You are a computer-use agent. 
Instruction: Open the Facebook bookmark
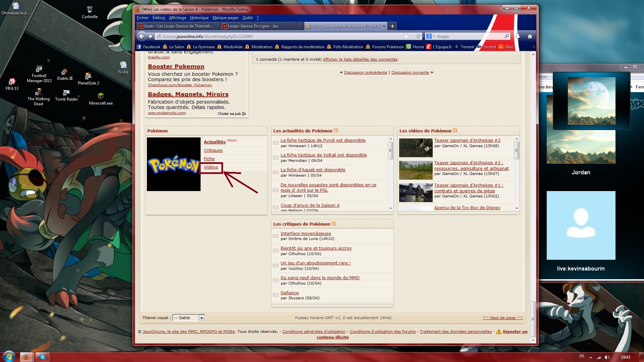(148, 47)
